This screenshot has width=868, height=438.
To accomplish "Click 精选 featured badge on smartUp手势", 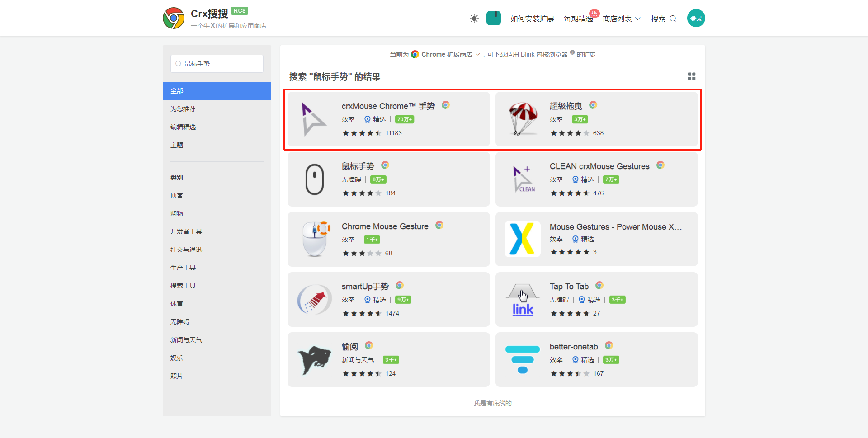I will [x=375, y=300].
